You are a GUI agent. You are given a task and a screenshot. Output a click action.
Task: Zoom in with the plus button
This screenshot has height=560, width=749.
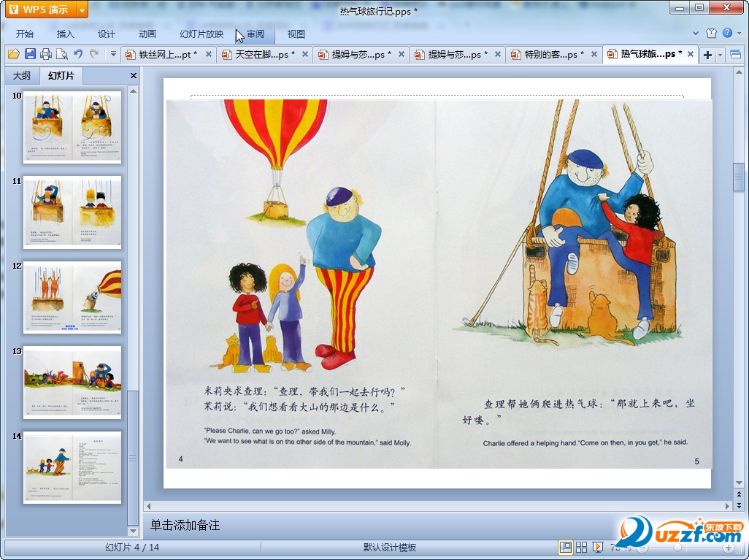(728, 548)
